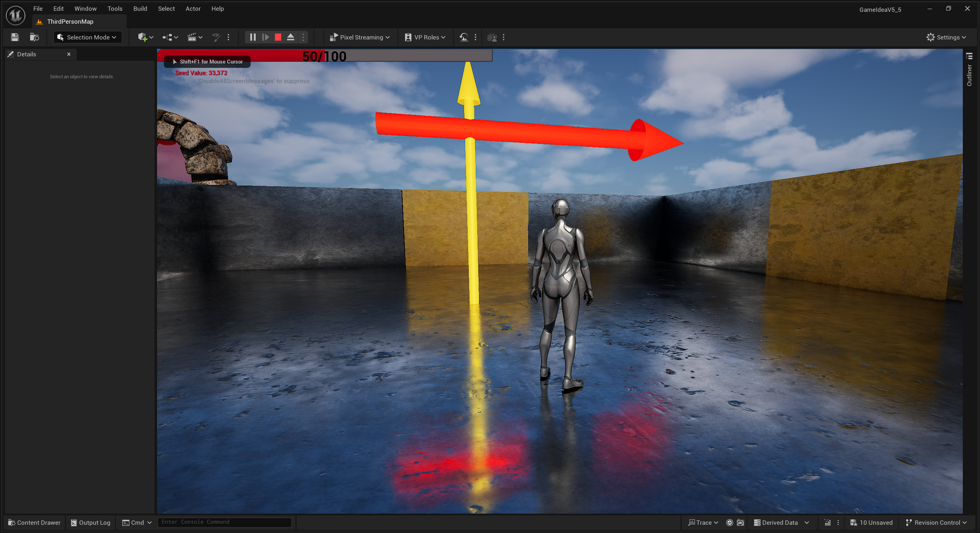Click the 10 Unsaved button
980x533 pixels.
pyautogui.click(x=871, y=523)
